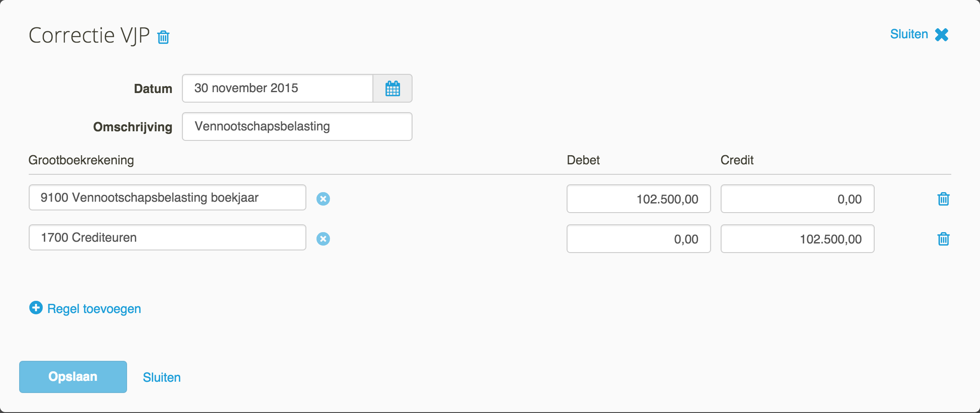Click the plus icon to add a line
The image size is (980, 413).
[x=36, y=308]
